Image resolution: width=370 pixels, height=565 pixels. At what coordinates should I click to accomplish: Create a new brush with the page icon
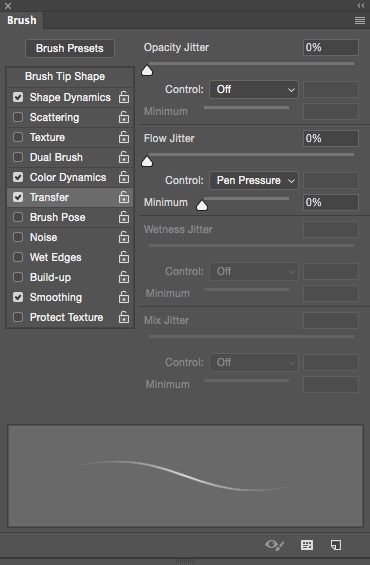[x=336, y=545]
